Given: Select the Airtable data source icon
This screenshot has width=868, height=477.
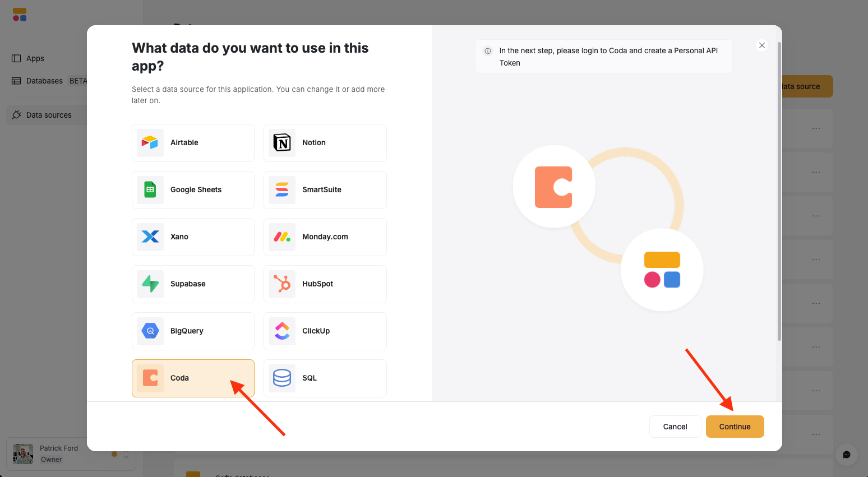Looking at the screenshot, I should 150,142.
